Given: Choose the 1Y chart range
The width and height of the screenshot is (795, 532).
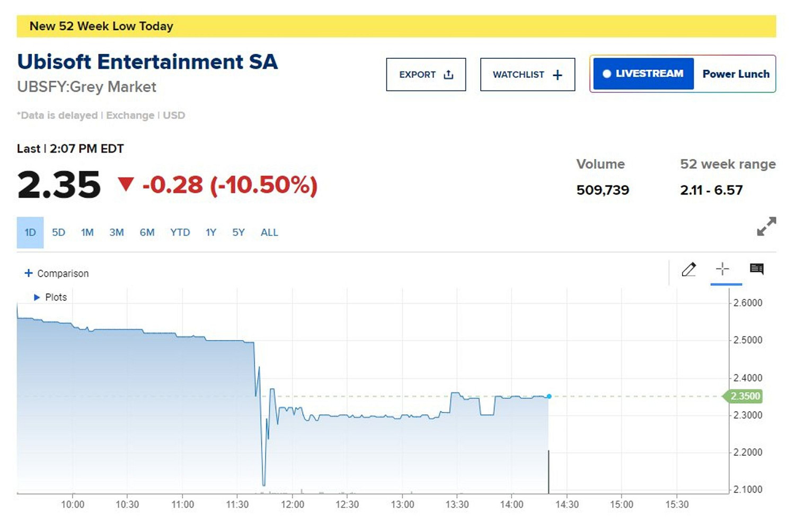Looking at the screenshot, I should click(211, 233).
